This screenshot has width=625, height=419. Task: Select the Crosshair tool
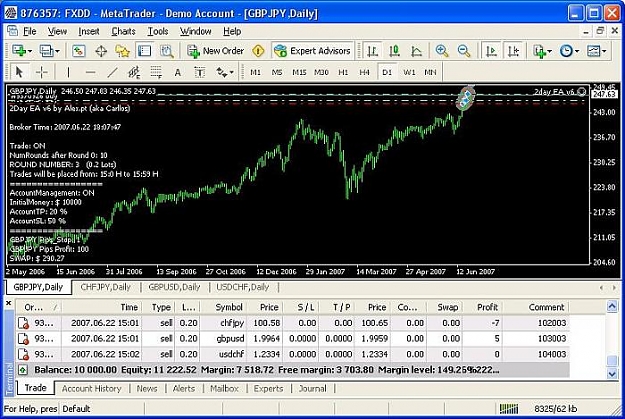pos(41,72)
